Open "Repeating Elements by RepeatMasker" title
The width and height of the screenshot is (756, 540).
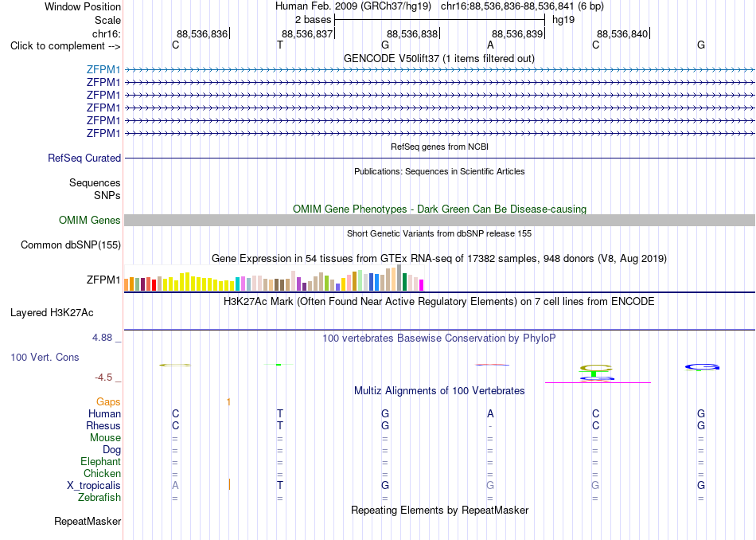(439, 510)
